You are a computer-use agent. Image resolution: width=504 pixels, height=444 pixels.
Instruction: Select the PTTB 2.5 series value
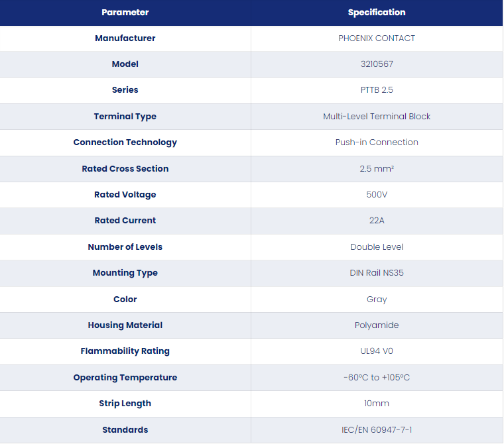(377, 90)
